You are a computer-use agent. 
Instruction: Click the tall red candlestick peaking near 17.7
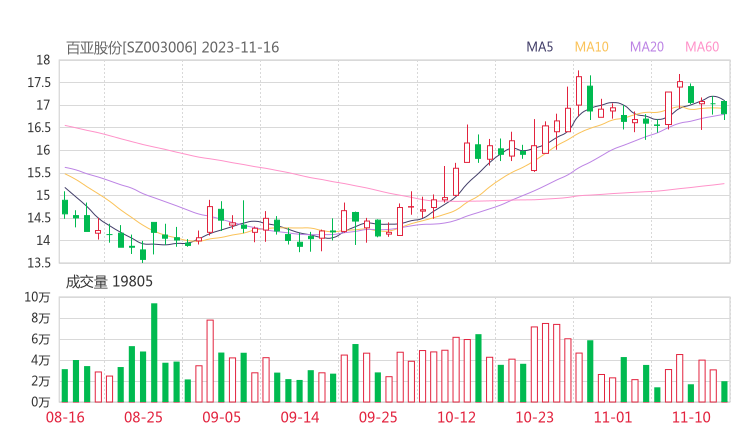coord(579,93)
